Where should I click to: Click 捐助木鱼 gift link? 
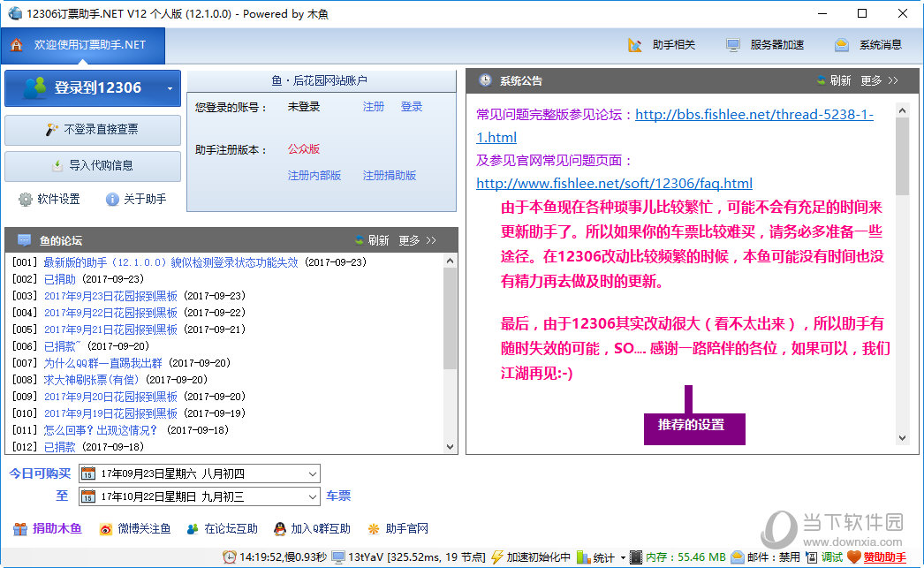click(47, 529)
